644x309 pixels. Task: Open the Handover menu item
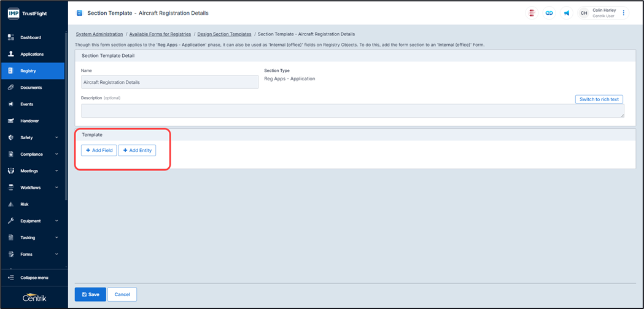pos(33,121)
